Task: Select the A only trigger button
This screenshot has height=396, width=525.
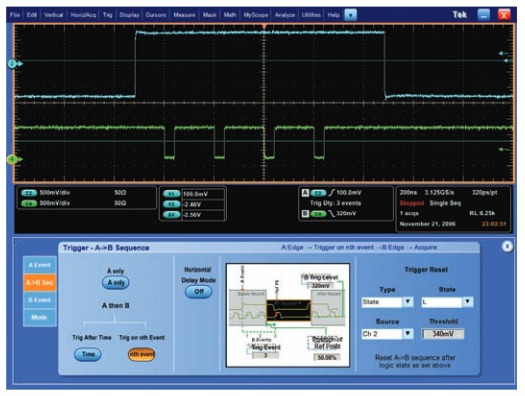Action: tap(116, 283)
